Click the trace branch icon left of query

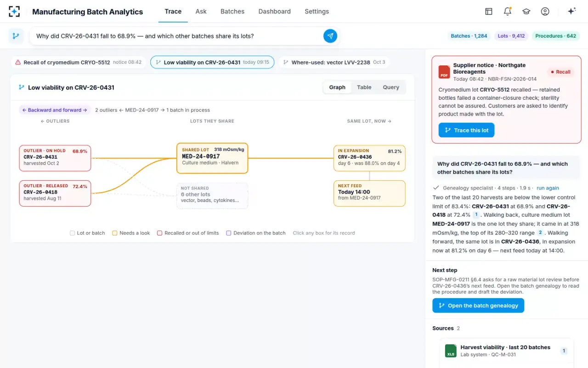coord(16,36)
